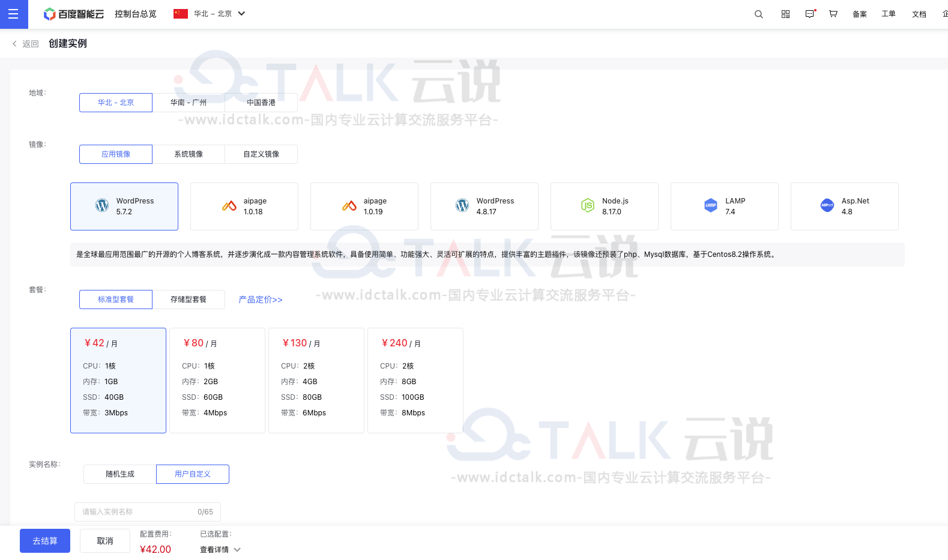This screenshot has width=948, height=560.
Task: Click the aipage 1.0.19 logo icon
Action: coord(349,206)
